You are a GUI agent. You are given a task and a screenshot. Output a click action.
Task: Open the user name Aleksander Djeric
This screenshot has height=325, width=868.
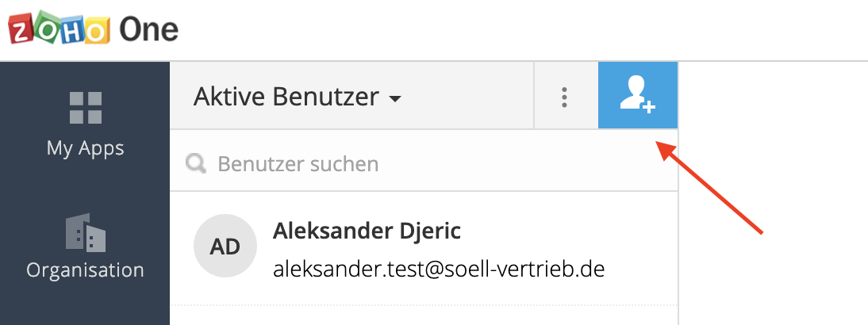click(367, 231)
